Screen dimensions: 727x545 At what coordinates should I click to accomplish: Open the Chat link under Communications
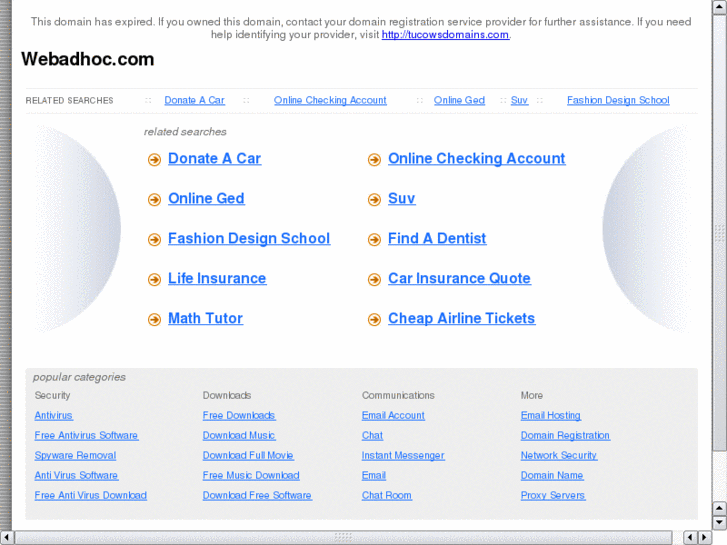pos(372,436)
